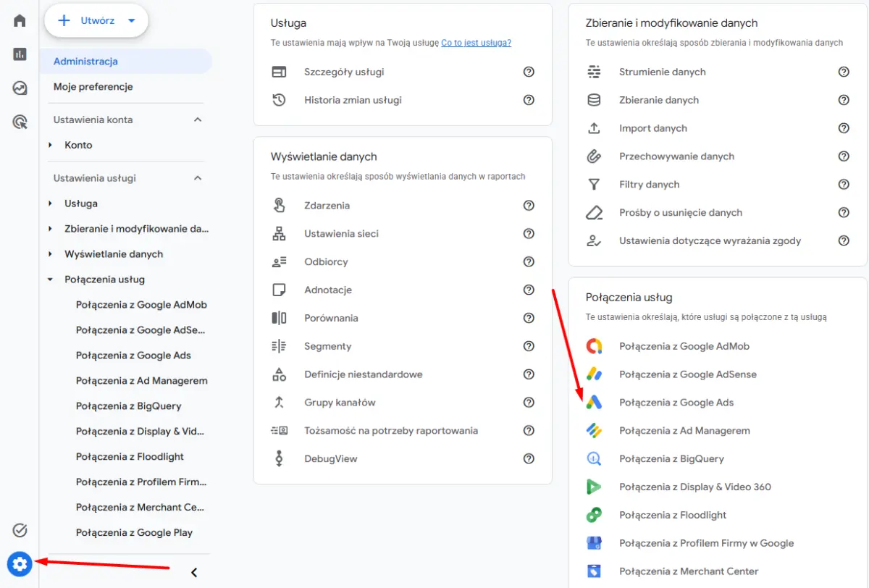Open the Advertising cursor-target icon
This screenshot has width=869, height=588.
click(x=20, y=122)
